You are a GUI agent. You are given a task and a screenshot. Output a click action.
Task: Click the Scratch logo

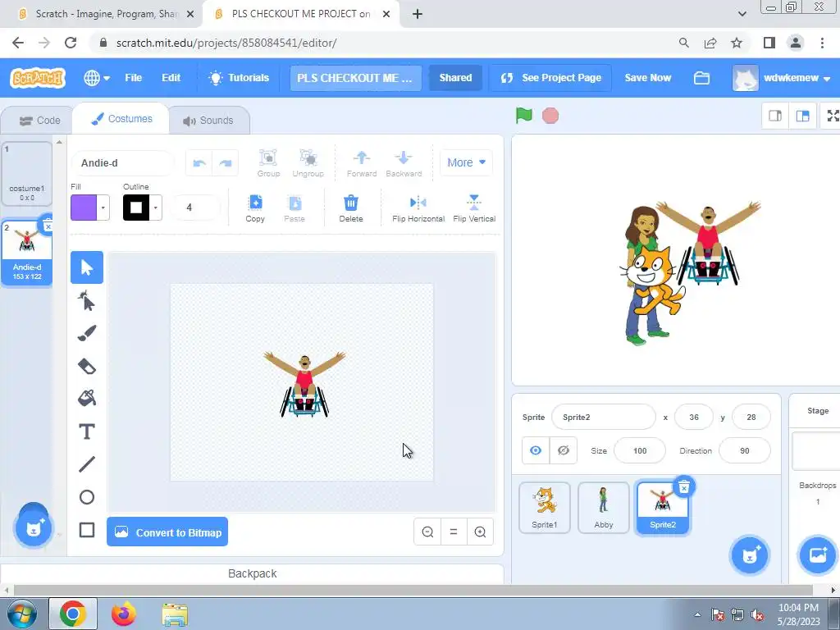pyautogui.click(x=38, y=78)
